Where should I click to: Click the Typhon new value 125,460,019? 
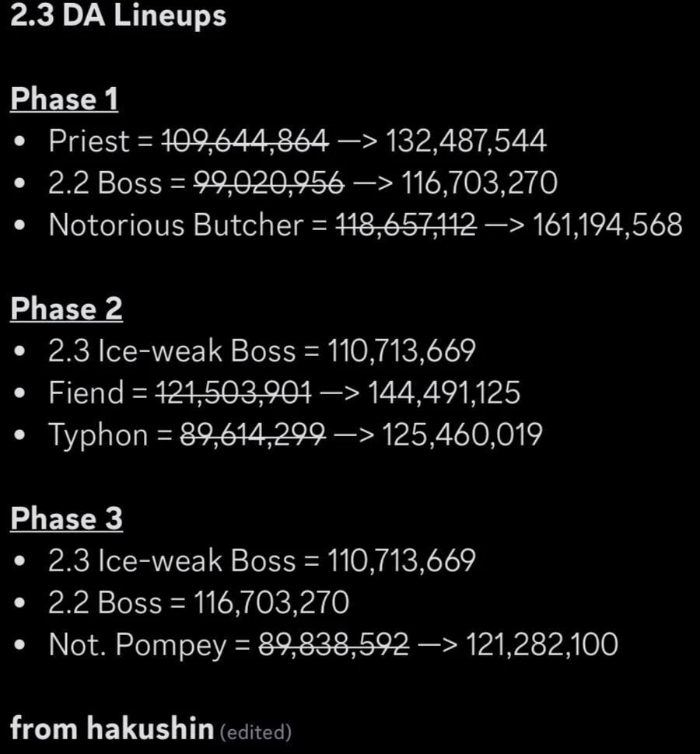click(462, 435)
